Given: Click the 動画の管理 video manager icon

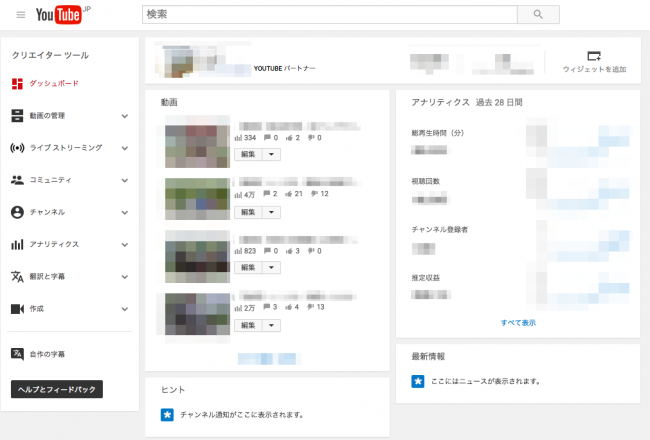Looking at the screenshot, I should coord(17,116).
